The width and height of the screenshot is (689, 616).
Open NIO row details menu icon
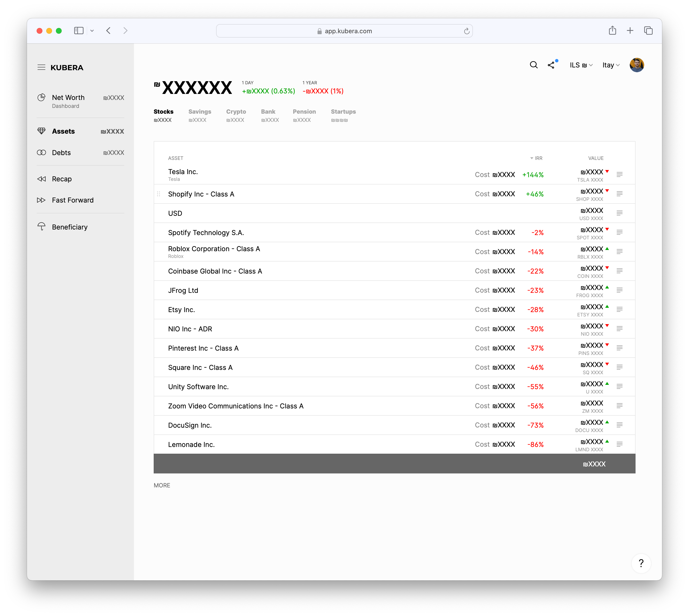(619, 329)
